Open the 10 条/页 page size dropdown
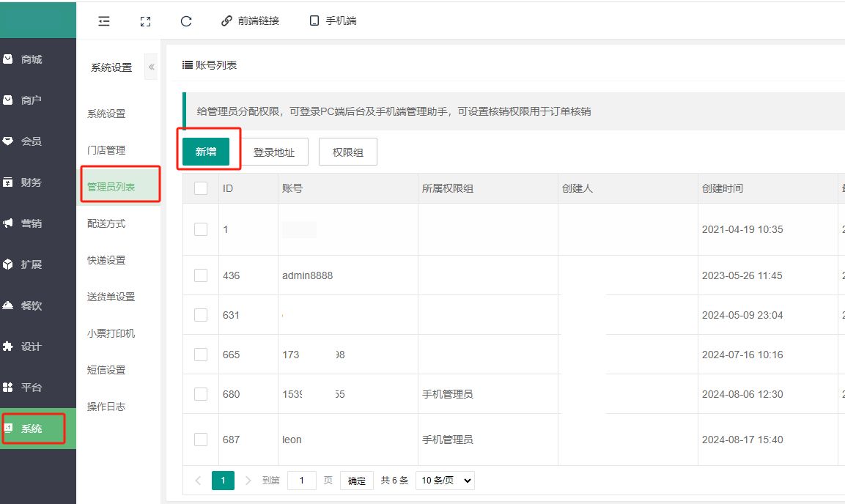 (445, 481)
